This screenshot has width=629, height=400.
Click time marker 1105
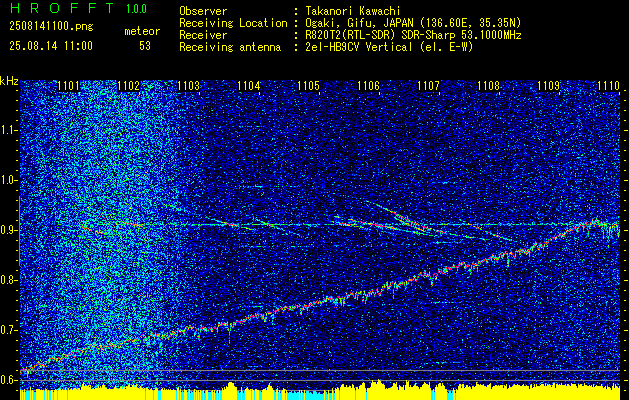pyautogui.click(x=308, y=86)
